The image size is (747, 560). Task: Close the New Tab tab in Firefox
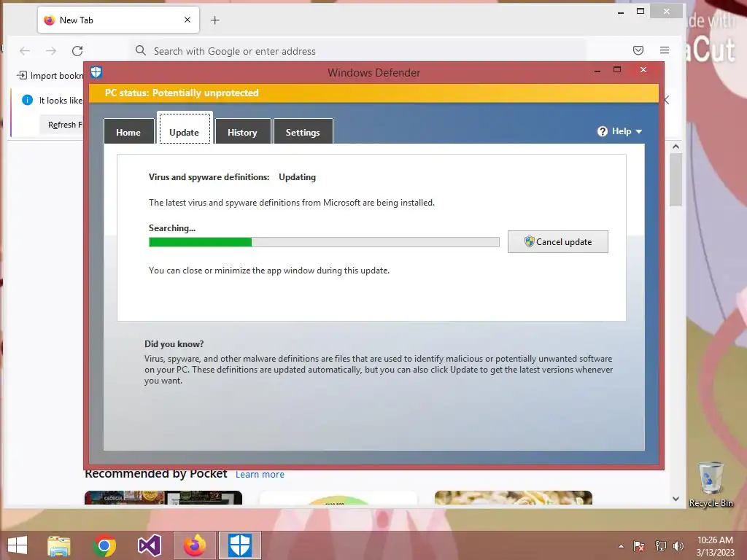187,20
